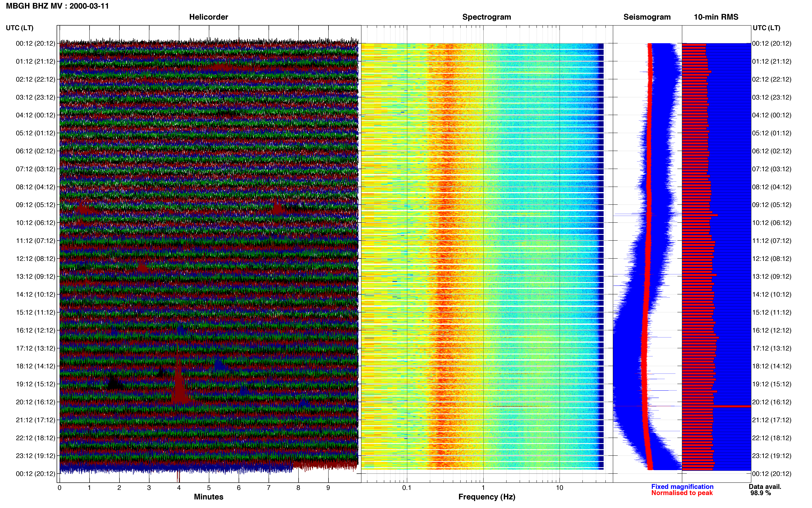Image resolution: width=812 pixels, height=508 pixels.
Task: Select the Helicorder panel heading
Action: click(x=209, y=17)
